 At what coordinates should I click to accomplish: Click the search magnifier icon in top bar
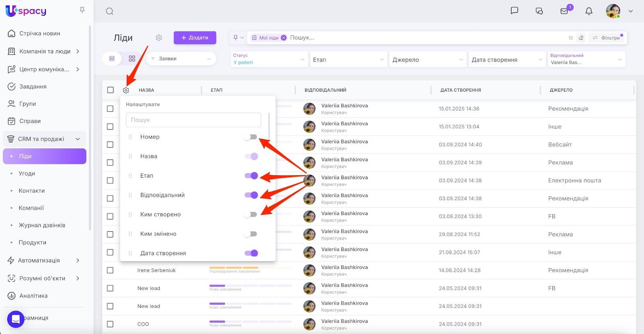(x=109, y=11)
